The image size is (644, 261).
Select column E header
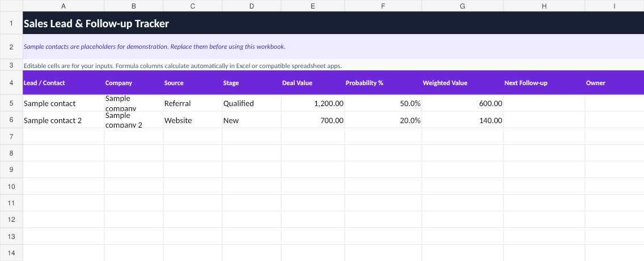pyautogui.click(x=313, y=6)
